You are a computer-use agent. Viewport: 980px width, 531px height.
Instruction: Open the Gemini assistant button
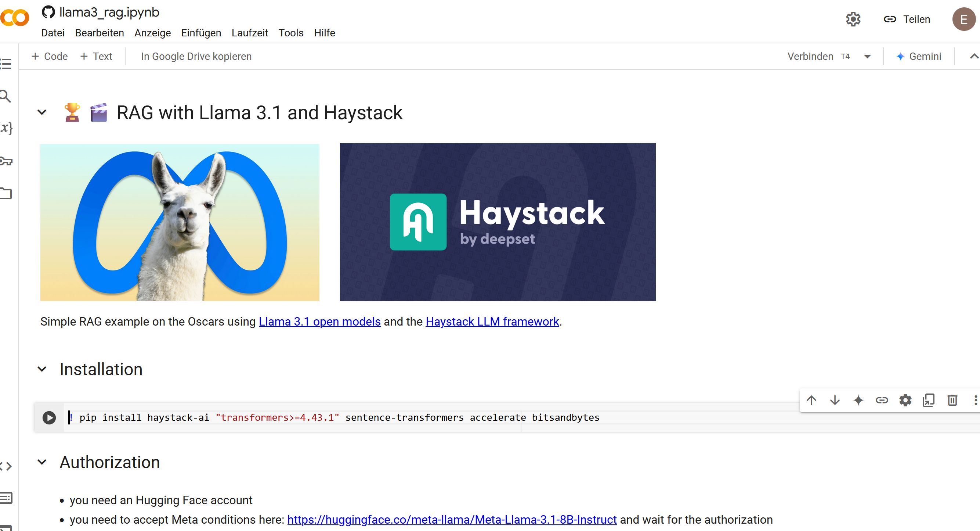point(918,56)
